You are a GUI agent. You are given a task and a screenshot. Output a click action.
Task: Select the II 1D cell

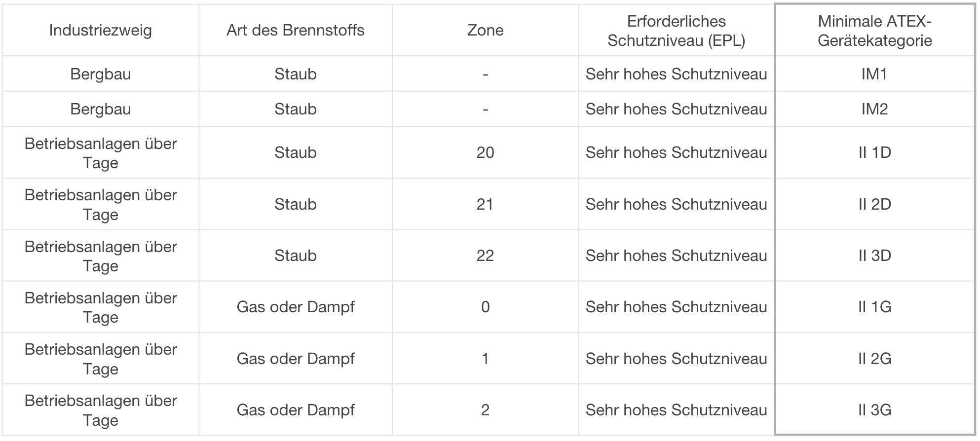874,152
